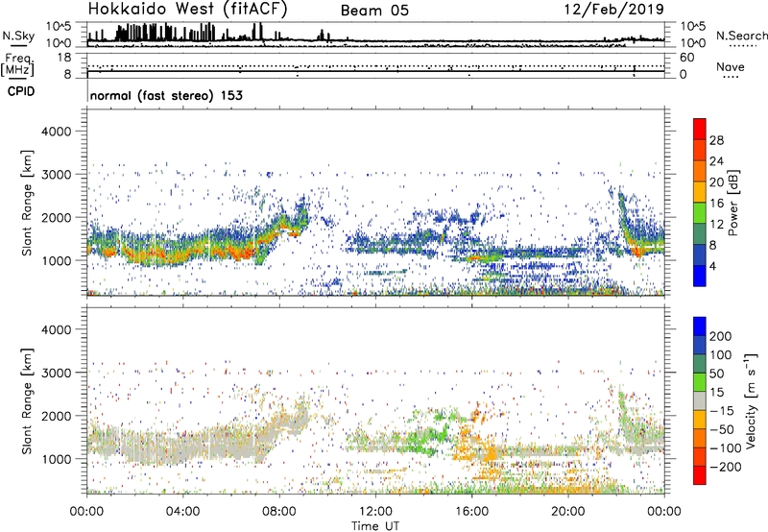Image resolution: width=768 pixels, height=532 pixels.
Task: Click the "Freq. [MHz]" axis label
Action: point(17,64)
